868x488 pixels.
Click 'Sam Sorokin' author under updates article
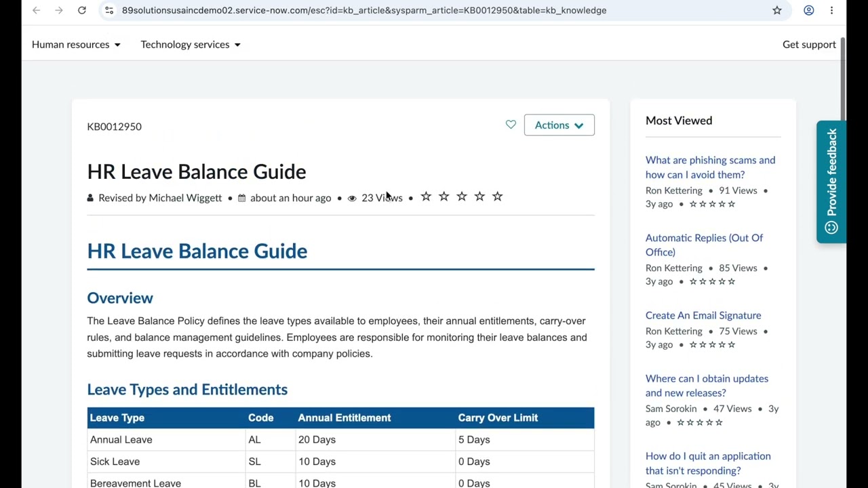coord(671,409)
